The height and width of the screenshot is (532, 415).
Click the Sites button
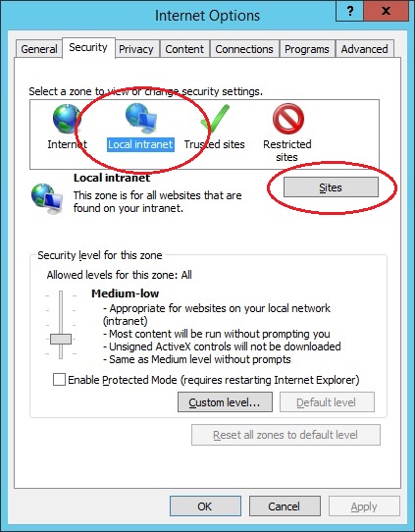click(331, 187)
